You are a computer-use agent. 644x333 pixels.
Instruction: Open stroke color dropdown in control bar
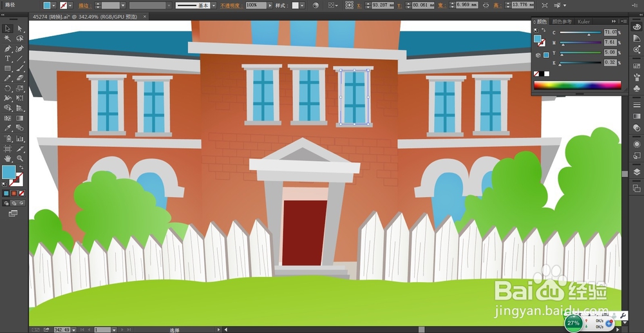point(70,5)
